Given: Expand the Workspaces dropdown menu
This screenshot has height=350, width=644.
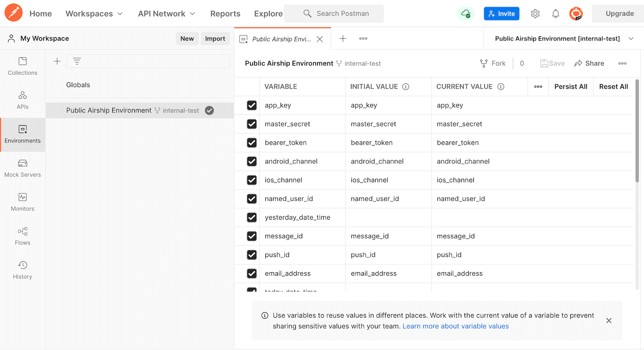Looking at the screenshot, I should (94, 14).
